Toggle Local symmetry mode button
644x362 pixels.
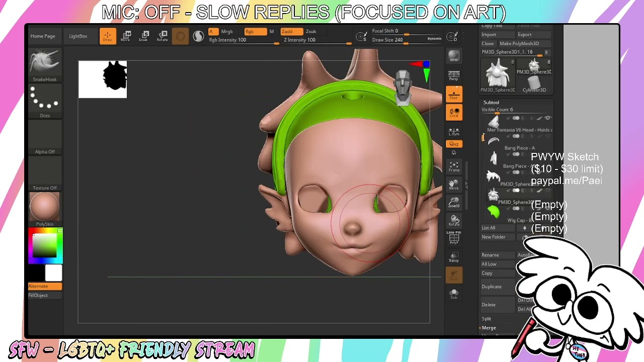point(454,112)
